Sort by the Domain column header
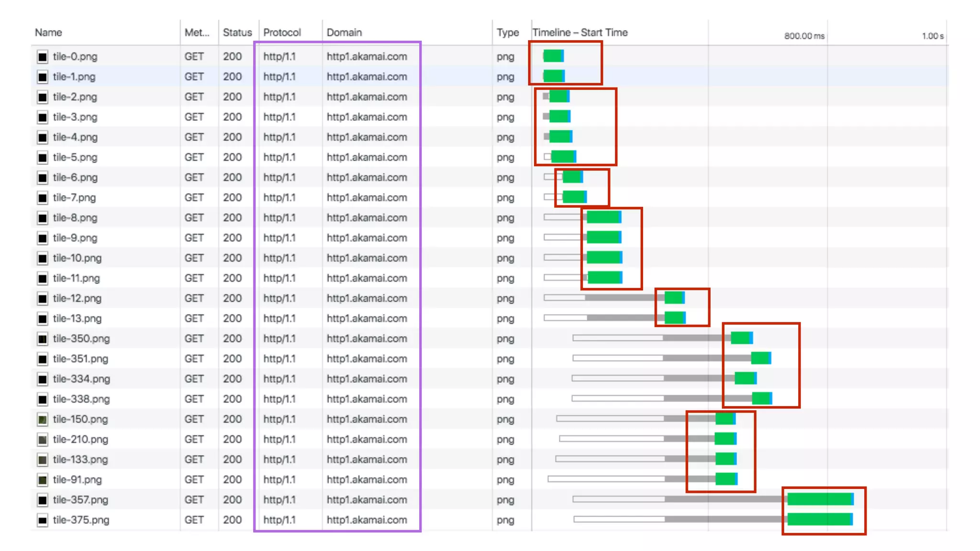The width and height of the screenshot is (980, 551). (x=344, y=33)
